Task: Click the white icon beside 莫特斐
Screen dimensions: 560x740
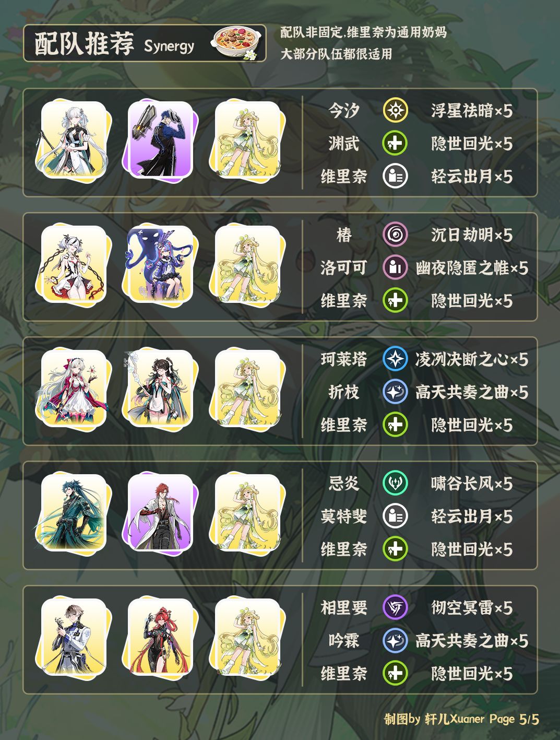Action: click(x=395, y=516)
